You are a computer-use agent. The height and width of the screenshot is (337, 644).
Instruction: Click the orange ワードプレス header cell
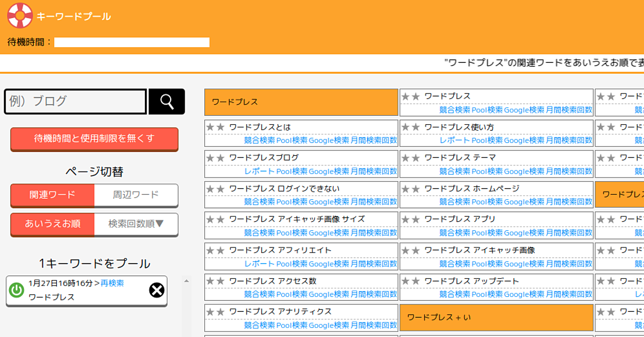click(301, 102)
